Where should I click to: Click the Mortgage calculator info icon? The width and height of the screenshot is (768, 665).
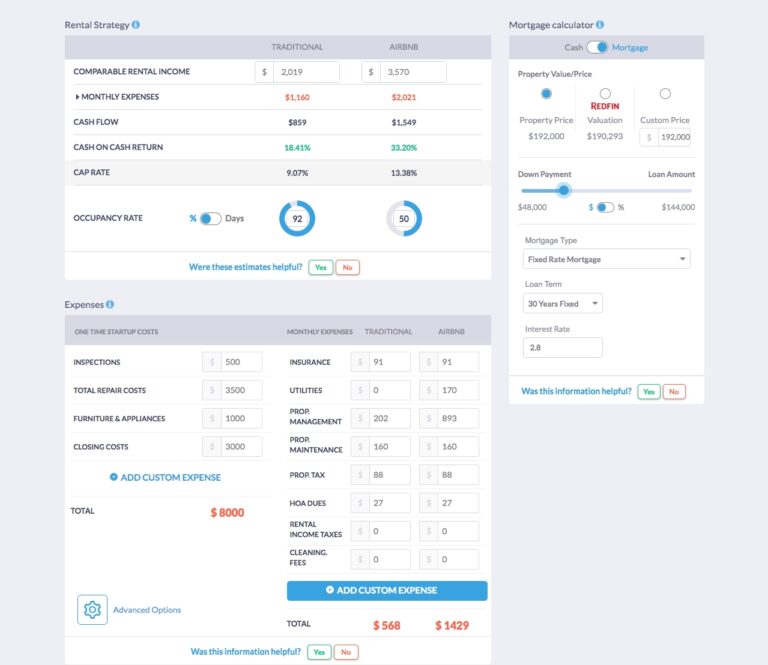coord(600,24)
